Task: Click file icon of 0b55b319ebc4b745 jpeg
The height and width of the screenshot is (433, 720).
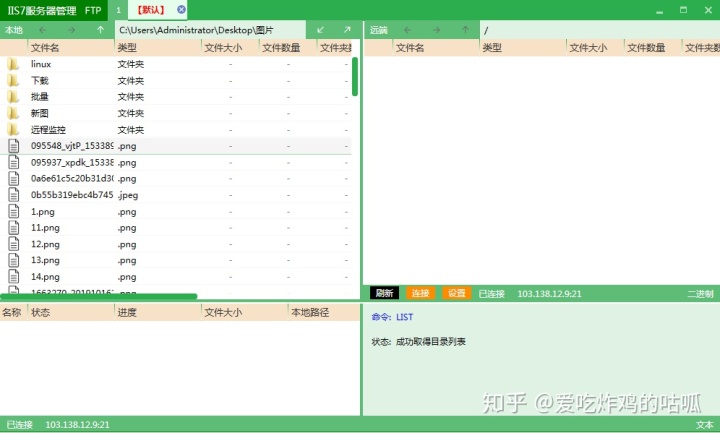Action: coord(14,195)
